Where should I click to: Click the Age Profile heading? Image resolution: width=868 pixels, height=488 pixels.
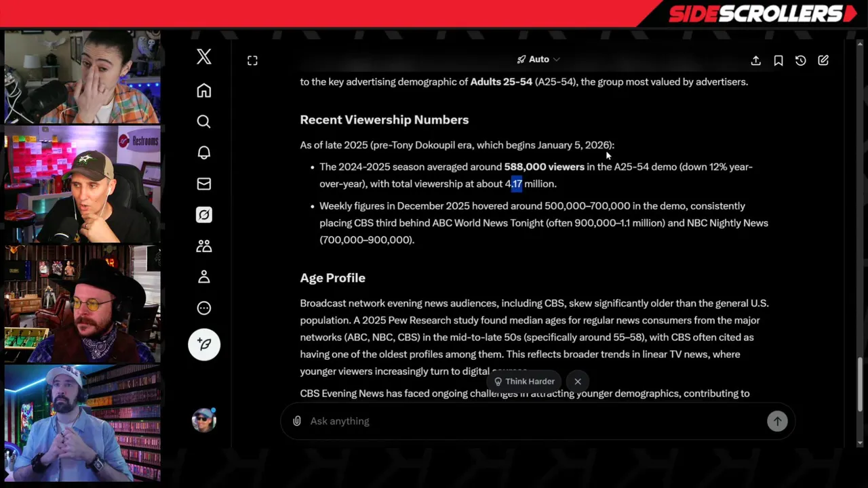click(x=333, y=278)
